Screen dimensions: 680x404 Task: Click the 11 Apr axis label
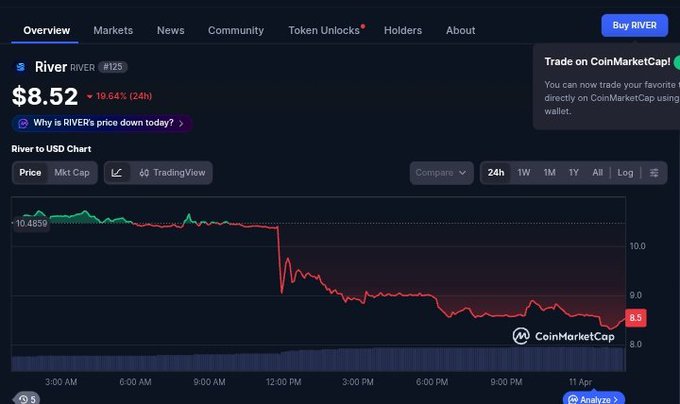pyautogui.click(x=580, y=382)
